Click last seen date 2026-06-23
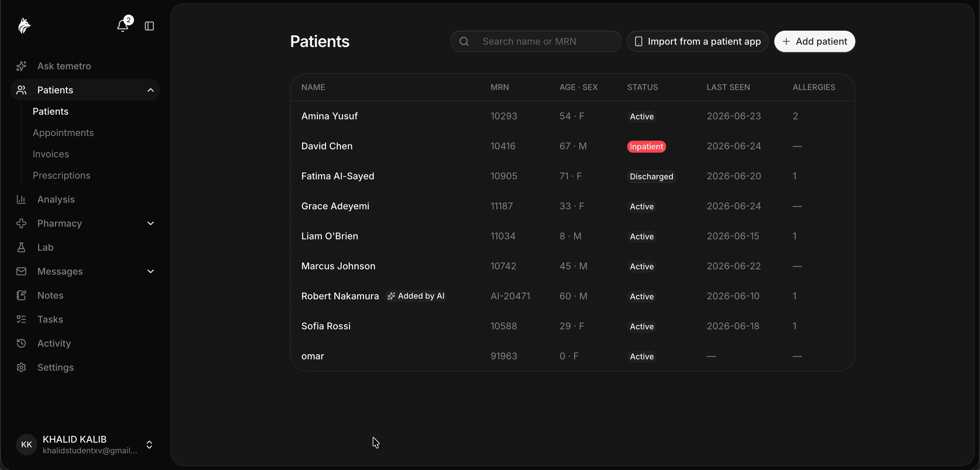This screenshot has width=980, height=470. (734, 116)
